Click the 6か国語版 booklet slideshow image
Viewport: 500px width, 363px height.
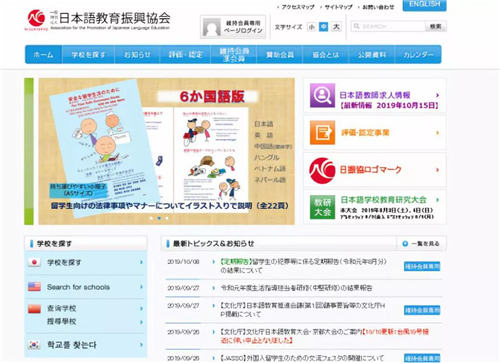pos(166,151)
